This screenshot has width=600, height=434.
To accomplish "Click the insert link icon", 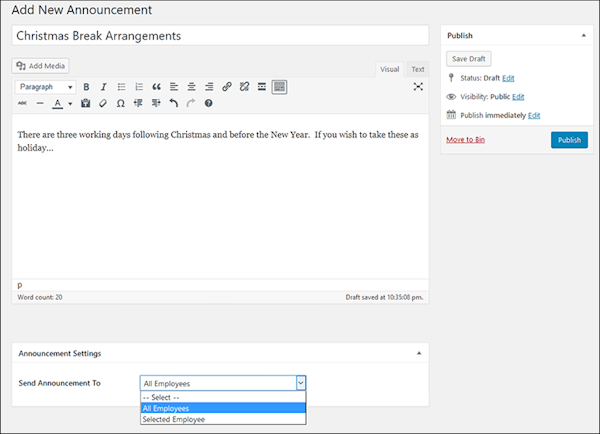I will 227,87.
